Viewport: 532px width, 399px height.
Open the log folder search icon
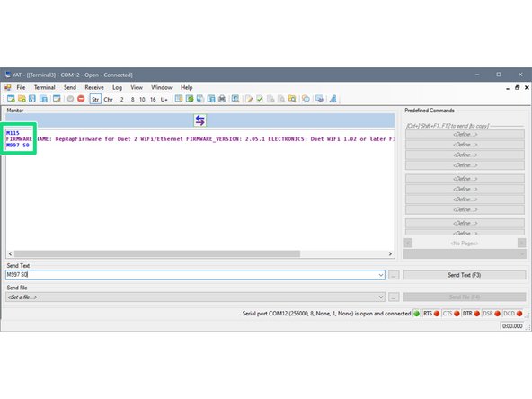pos(292,99)
